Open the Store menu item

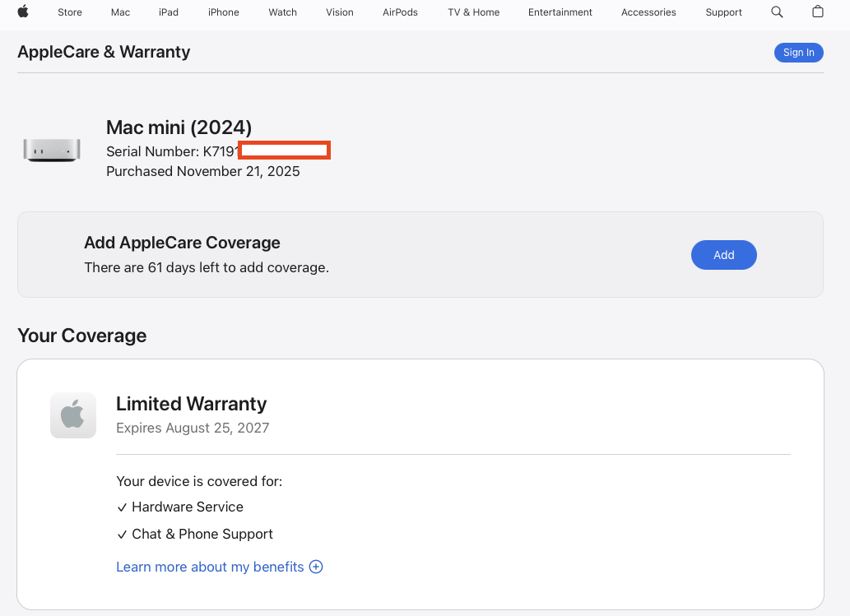(x=70, y=12)
